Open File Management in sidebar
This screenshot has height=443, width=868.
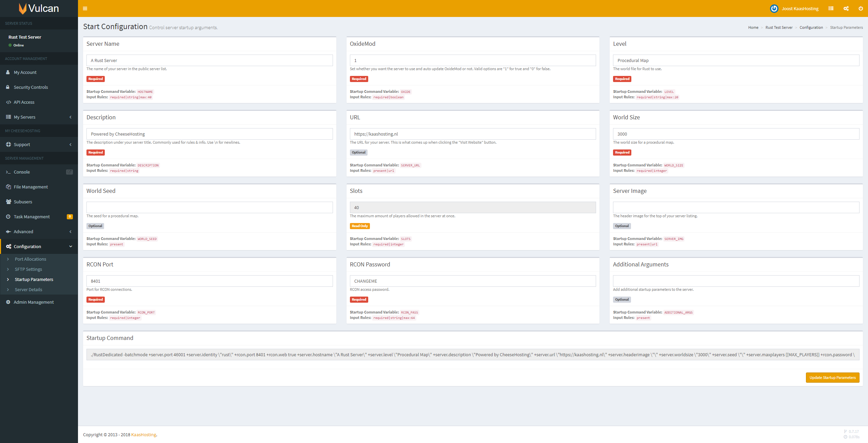coord(31,187)
